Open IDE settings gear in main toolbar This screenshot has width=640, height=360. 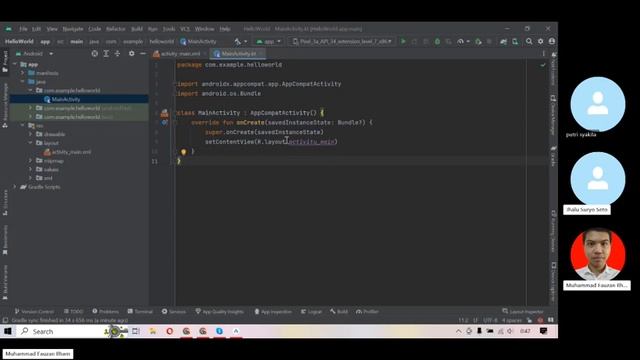tap(540, 41)
